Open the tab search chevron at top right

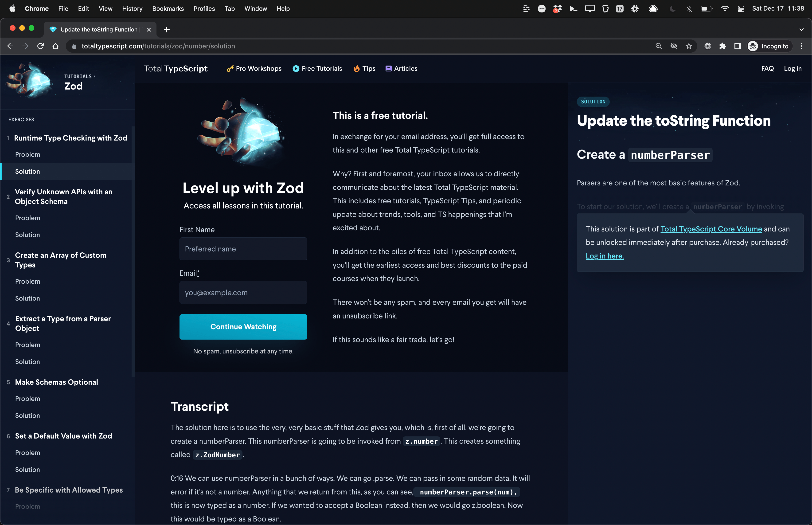801,29
